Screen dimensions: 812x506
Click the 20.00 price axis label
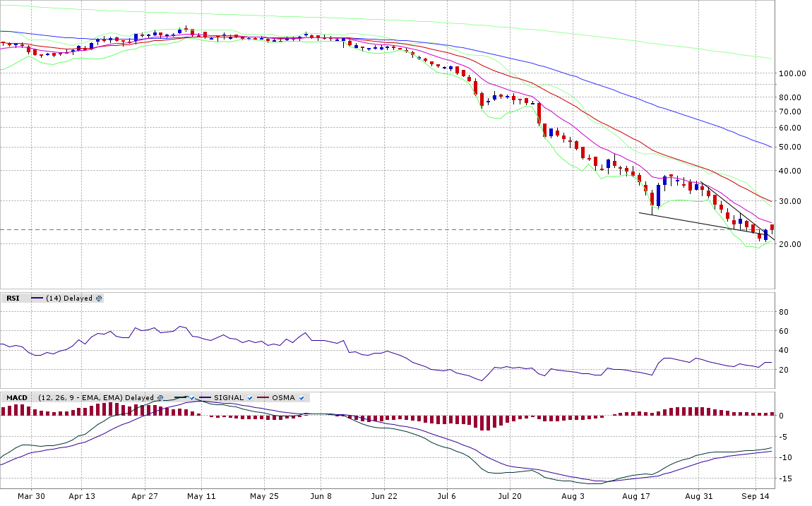coord(789,244)
